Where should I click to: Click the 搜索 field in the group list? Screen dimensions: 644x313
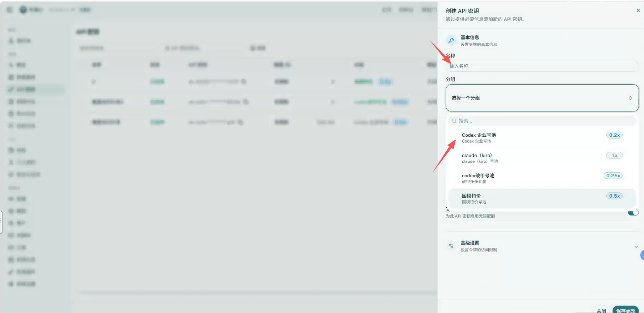pos(542,121)
